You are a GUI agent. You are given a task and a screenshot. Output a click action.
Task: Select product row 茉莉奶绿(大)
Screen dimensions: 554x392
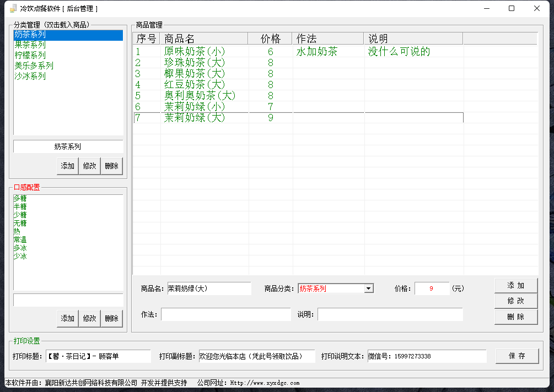coord(299,117)
